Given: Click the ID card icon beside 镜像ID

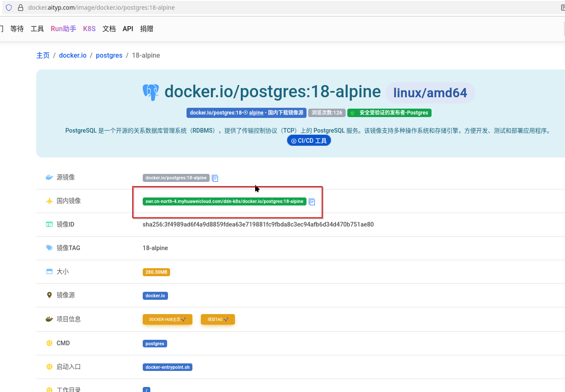Looking at the screenshot, I should [x=49, y=224].
